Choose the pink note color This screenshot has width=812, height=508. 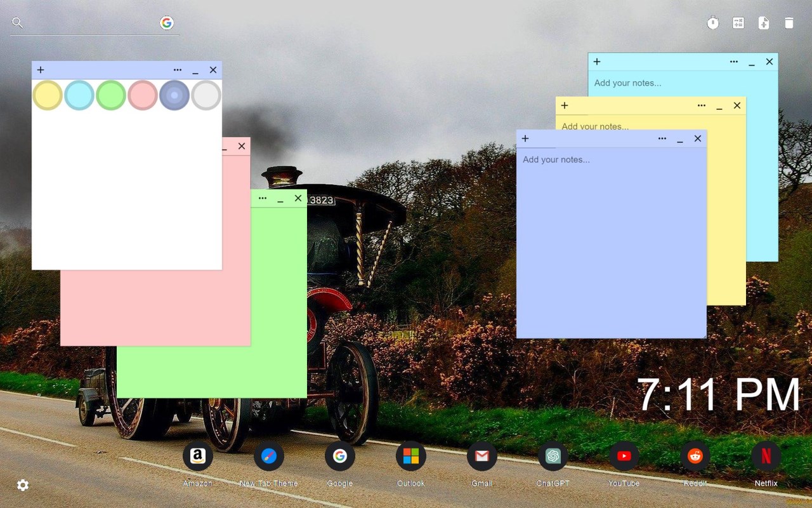pos(143,95)
